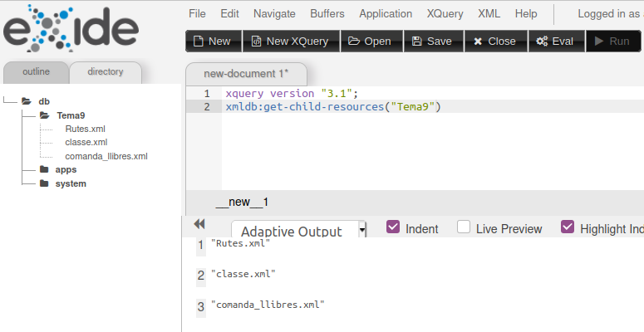
Task: Enable Live Preview checkbox
Action: pos(464,227)
